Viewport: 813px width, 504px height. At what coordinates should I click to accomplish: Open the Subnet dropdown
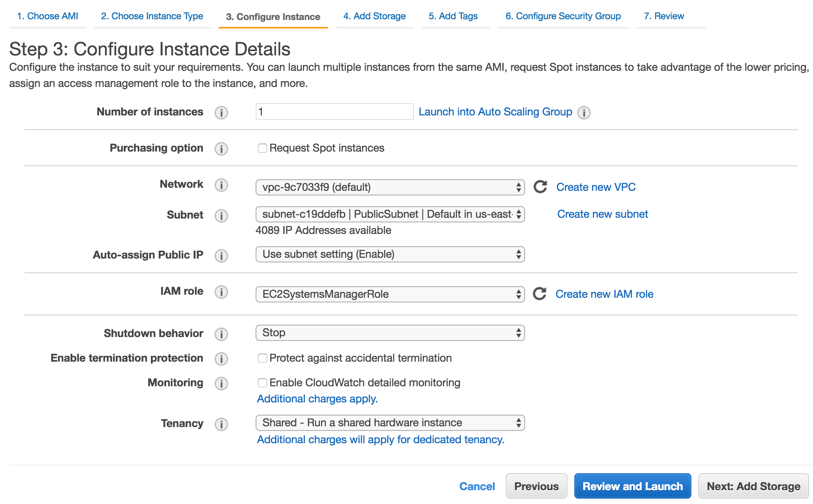coord(390,214)
